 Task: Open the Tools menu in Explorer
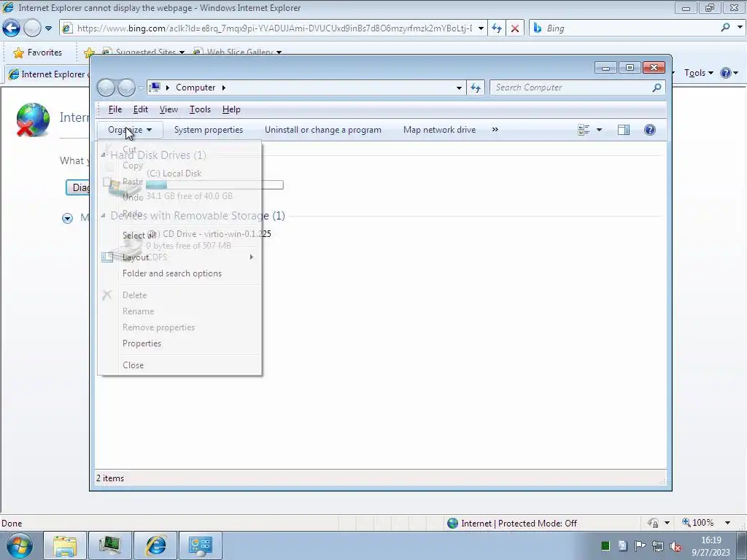(200, 109)
